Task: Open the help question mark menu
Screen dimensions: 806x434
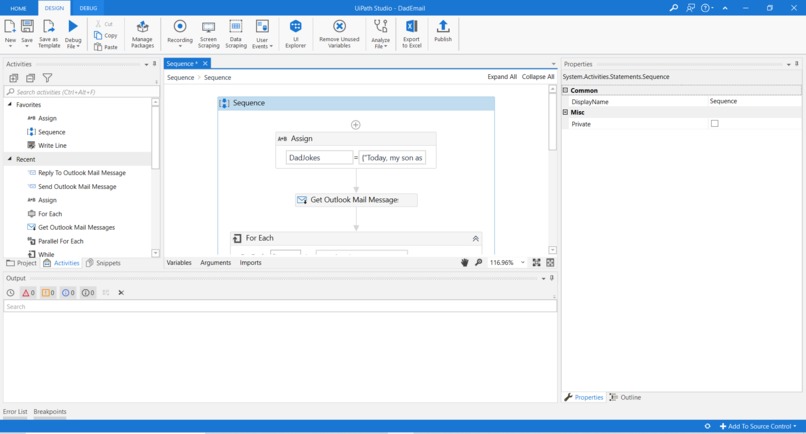Action: point(707,8)
